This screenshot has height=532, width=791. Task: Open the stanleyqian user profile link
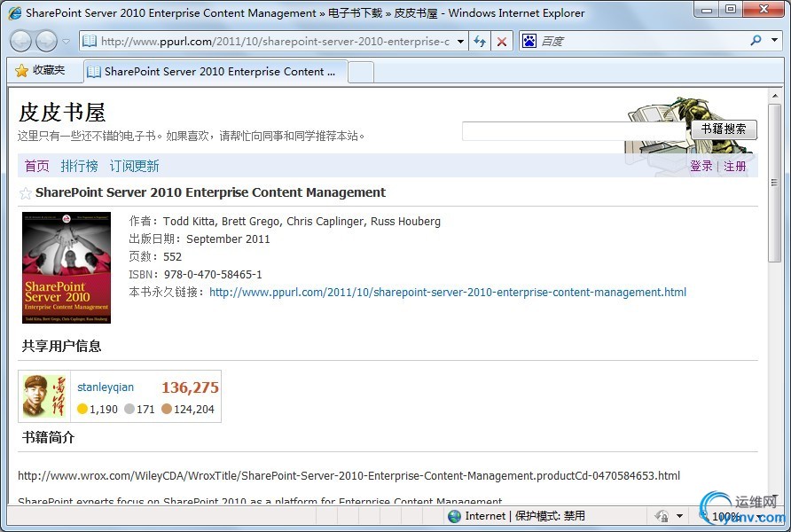pos(106,387)
